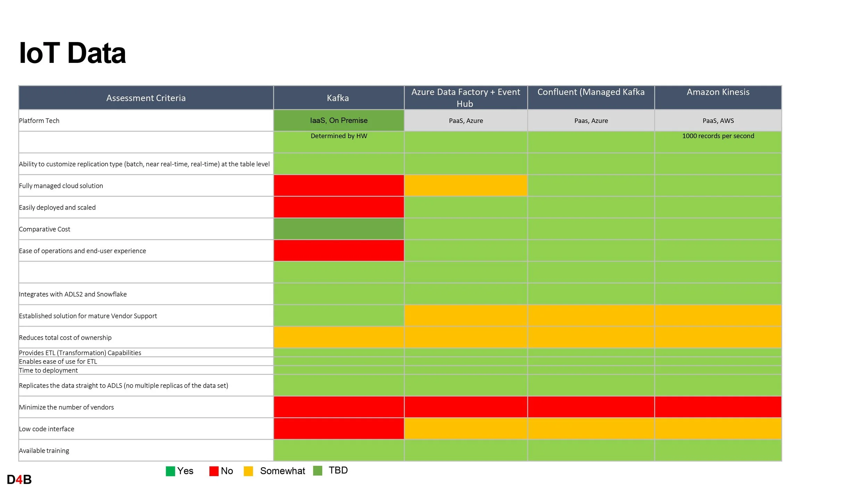Click the orange Somewhat legend swatch
Viewport: 868px width, 488px height.
248,471
